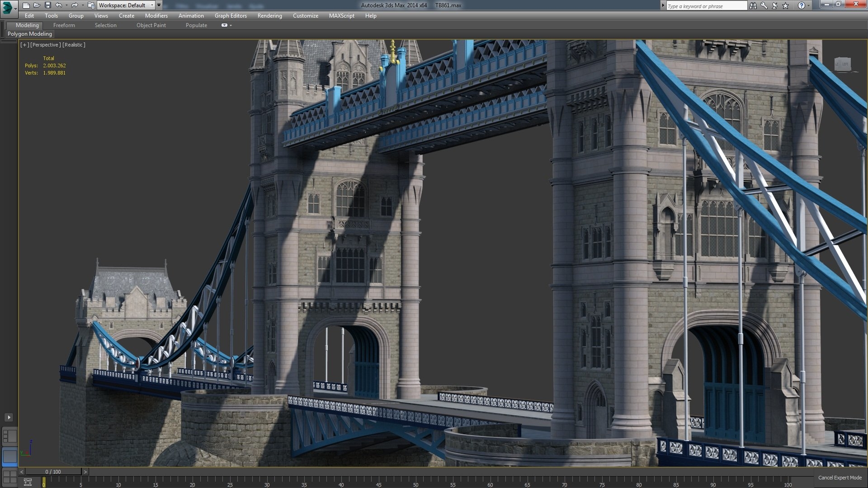This screenshot has height=488, width=868.
Task: Switch to the Freeform ribbon tab
Action: [64, 25]
